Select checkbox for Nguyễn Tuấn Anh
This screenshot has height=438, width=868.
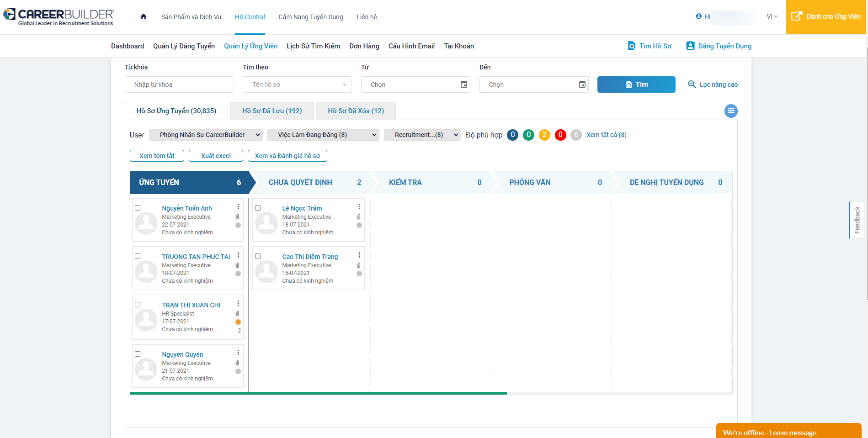click(x=138, y=208)
